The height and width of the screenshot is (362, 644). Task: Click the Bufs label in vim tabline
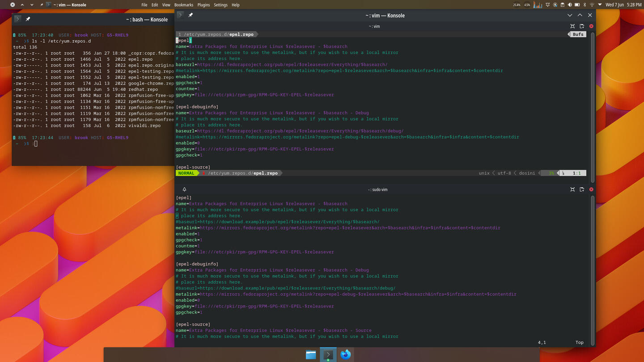[578, 34]
